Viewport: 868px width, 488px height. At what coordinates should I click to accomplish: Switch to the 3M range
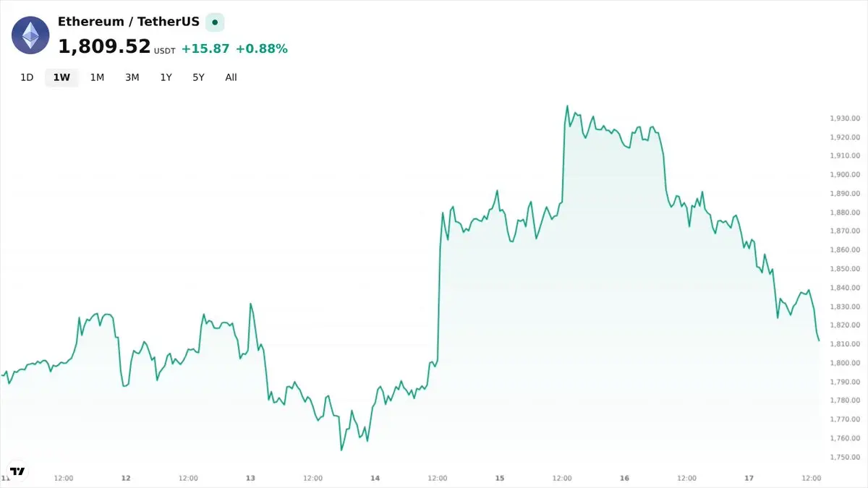[x=132, y=77]
